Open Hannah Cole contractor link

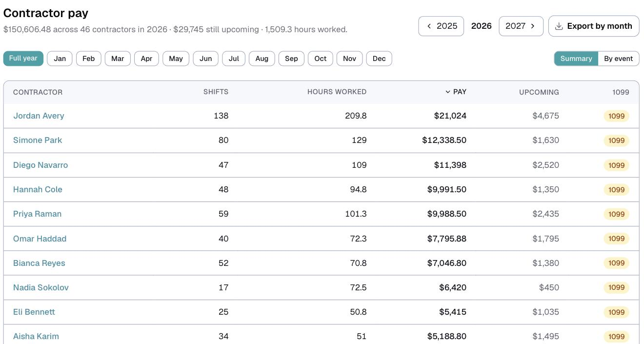pyautogui.click(x=38, y=190)
